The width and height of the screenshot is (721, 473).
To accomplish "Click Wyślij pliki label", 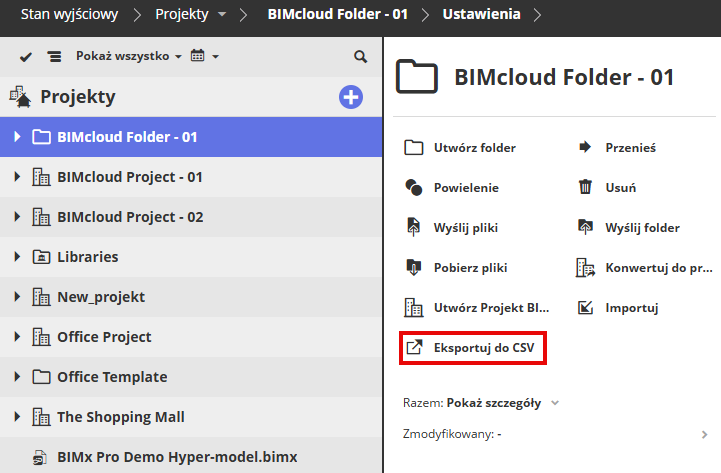I will pos(466,228).
